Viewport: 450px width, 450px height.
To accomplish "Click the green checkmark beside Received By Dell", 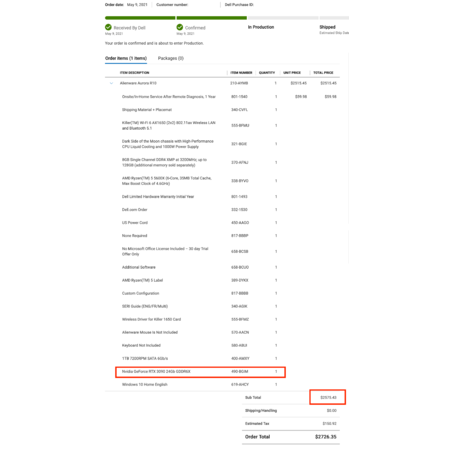I will (x=108, y=27).
